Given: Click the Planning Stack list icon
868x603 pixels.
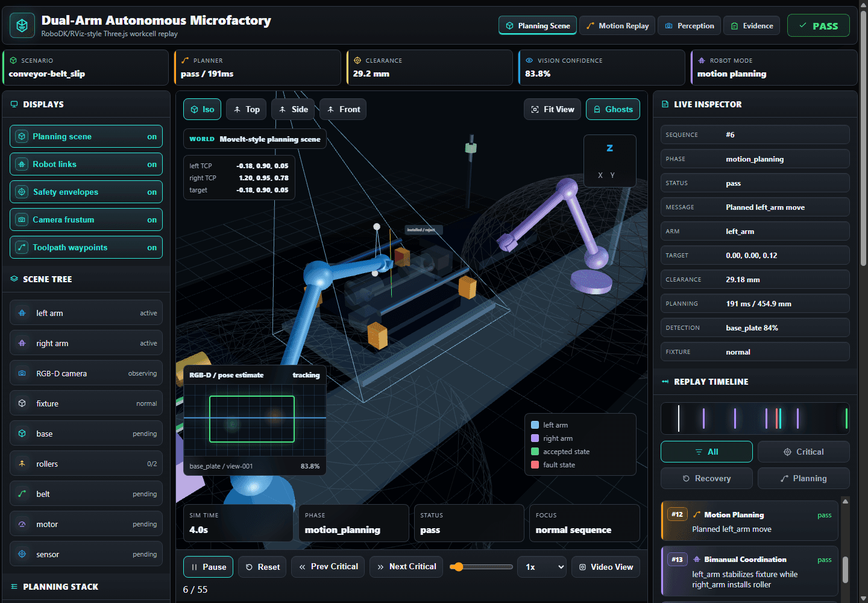Looking at the screenshot, I should pos(14,587).
